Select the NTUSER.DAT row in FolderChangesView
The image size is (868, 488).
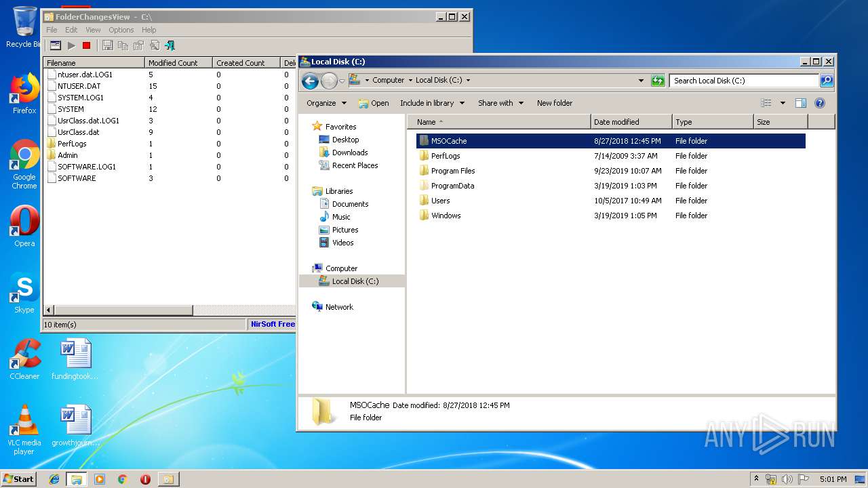pyautogui.click(x=170, y=86)
